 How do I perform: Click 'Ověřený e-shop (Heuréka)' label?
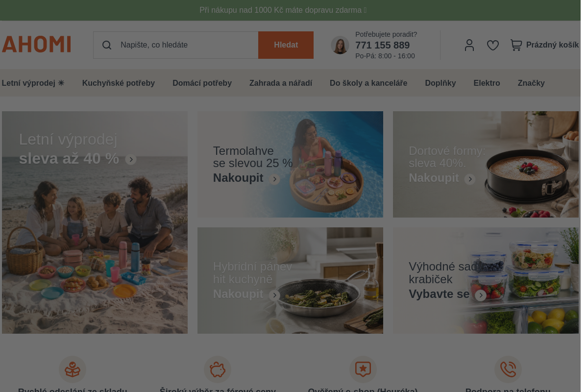[x=363, y=390]
